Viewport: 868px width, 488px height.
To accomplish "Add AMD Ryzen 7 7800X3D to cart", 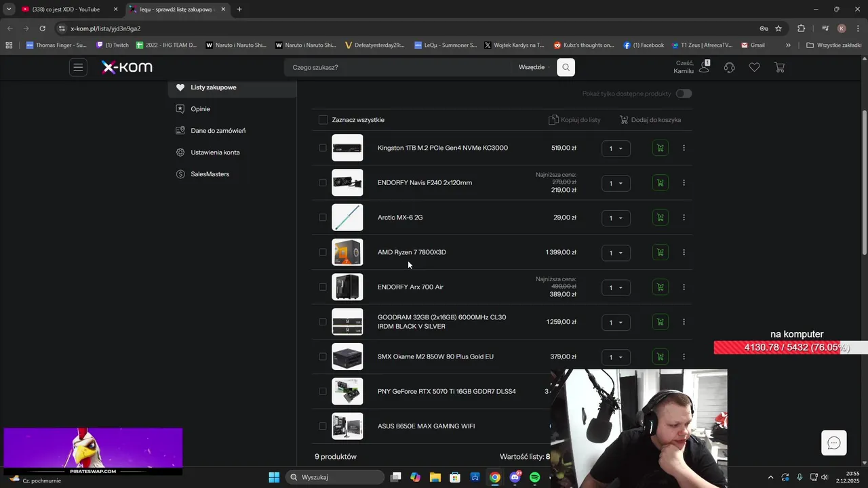I will tap(660, 252).
